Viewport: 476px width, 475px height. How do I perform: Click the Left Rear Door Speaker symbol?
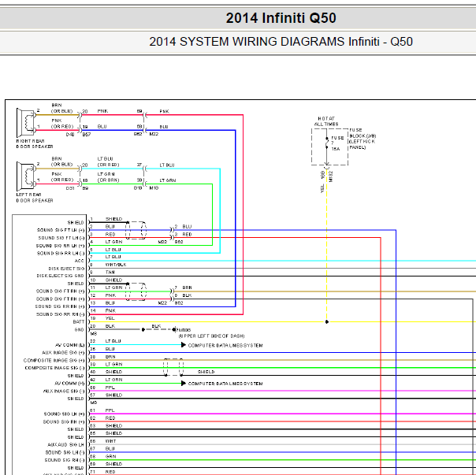[26, 176]
